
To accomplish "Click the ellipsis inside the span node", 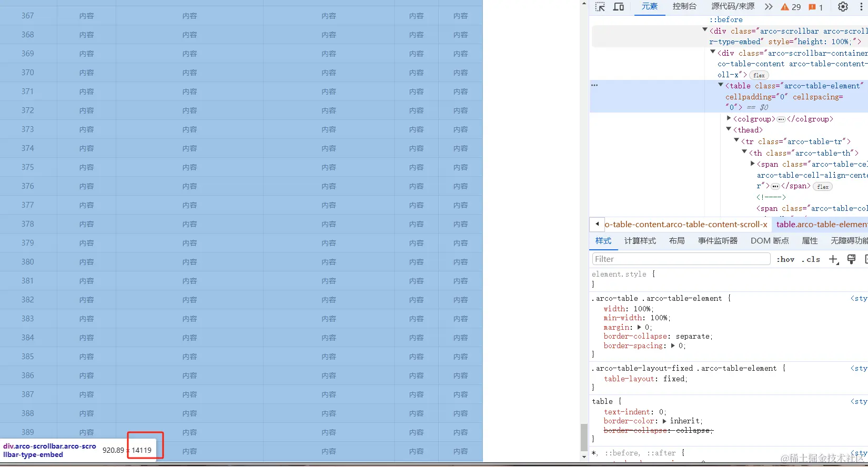I will [x=775, y=186].
